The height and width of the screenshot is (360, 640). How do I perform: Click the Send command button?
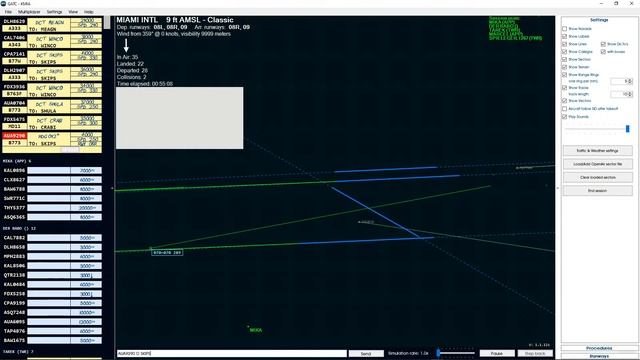[366, 353]
